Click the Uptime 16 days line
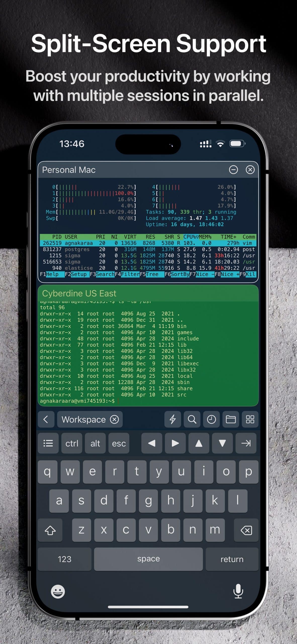Screen dimensions: 297x644 185,224
